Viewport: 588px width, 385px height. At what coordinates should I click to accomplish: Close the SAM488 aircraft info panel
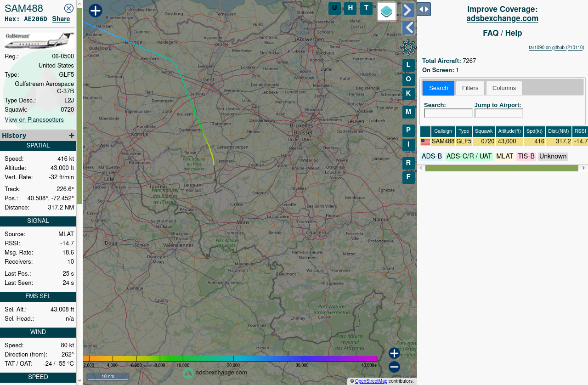click(69, 8)
